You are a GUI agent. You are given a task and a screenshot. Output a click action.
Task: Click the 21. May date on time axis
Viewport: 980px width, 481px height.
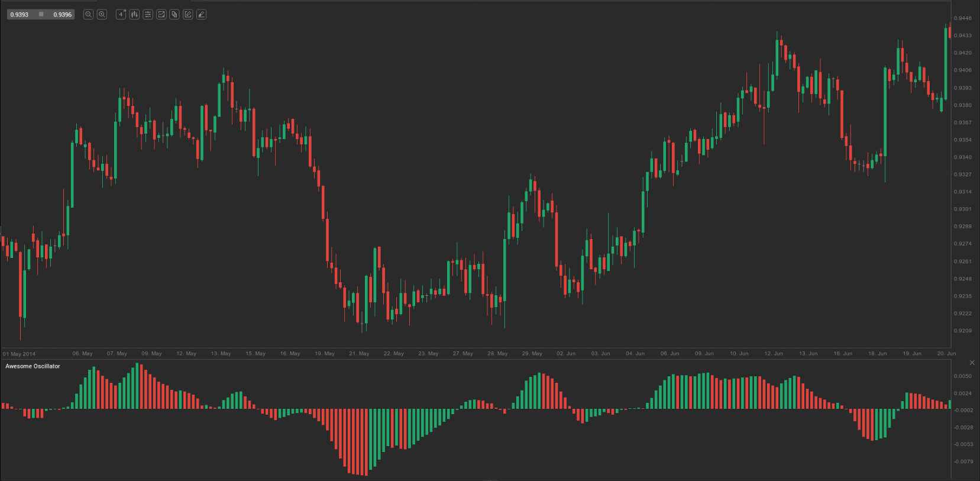tap(359, 353)
